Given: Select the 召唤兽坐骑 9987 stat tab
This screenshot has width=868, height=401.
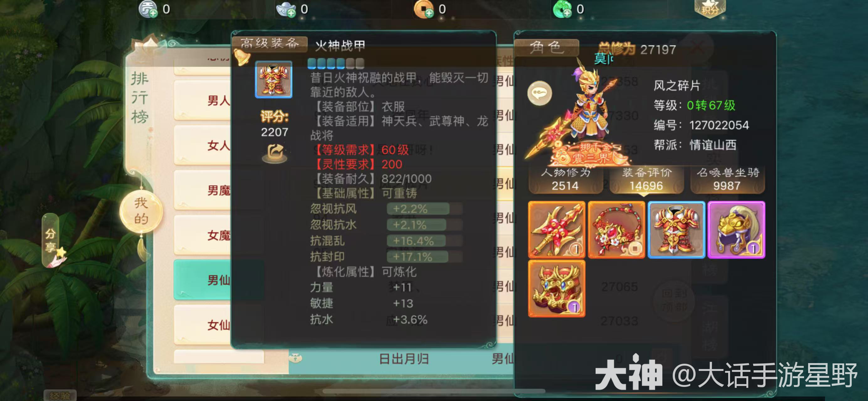Looking at the screenshot, I should [728, 180].
